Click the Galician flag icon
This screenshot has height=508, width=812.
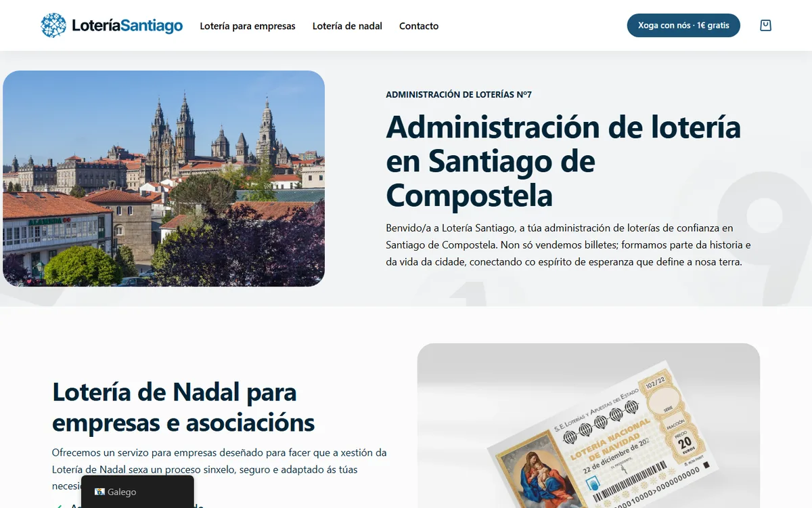click(x=99, y=492)
